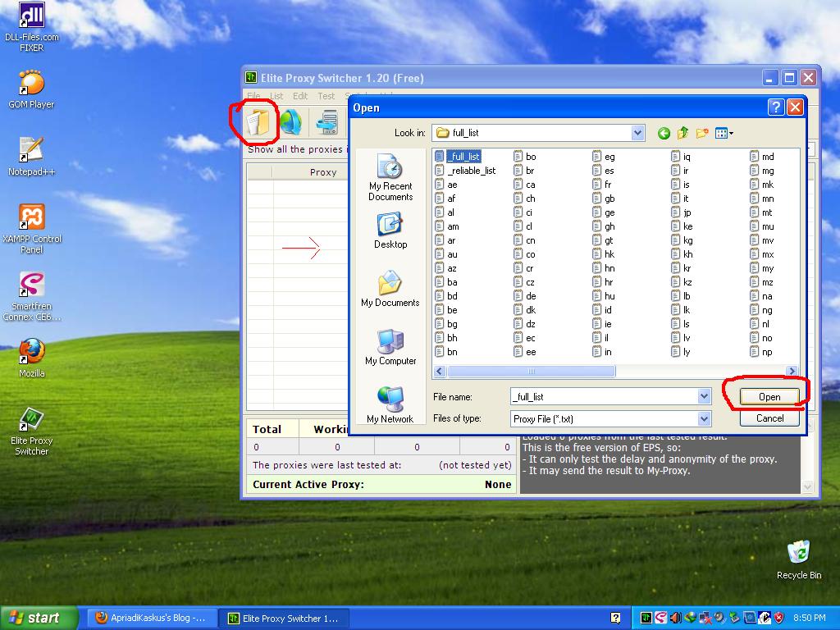Click the Proxy column header

pos(323,172)
